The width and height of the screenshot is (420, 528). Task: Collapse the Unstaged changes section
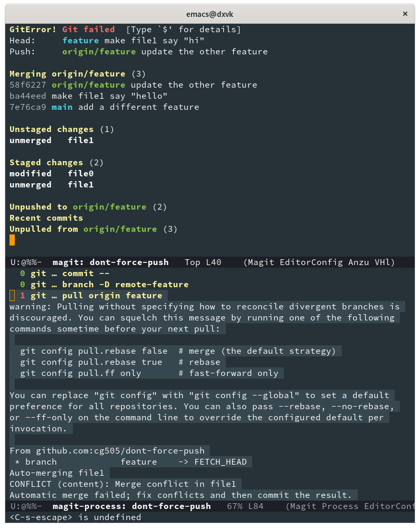(51, 129)
